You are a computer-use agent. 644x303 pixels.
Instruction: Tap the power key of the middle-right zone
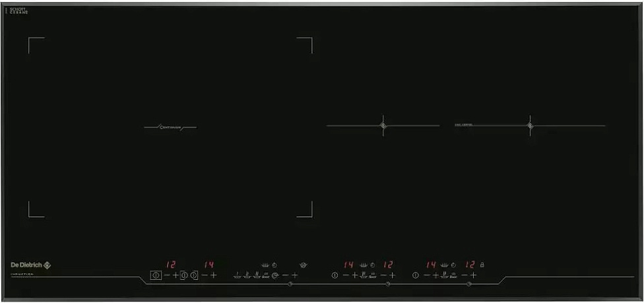click(x=335, y=275)
